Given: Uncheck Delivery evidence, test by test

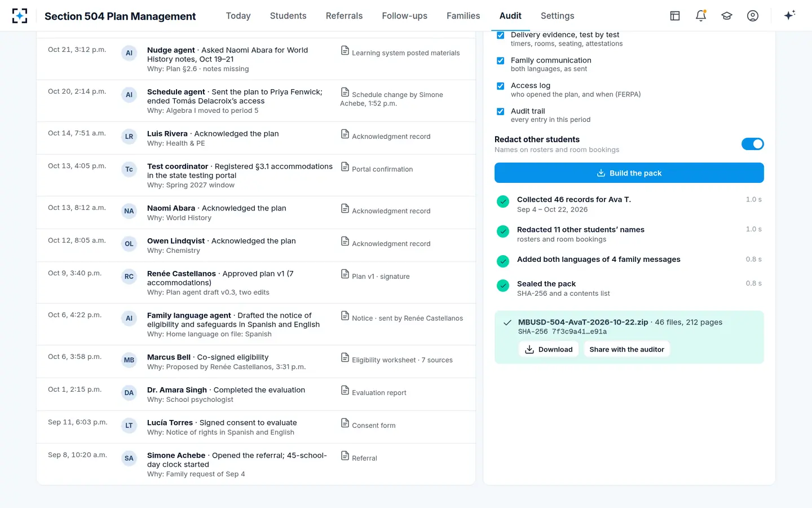Looking at the screenshot, I should [x=500, y=35].
